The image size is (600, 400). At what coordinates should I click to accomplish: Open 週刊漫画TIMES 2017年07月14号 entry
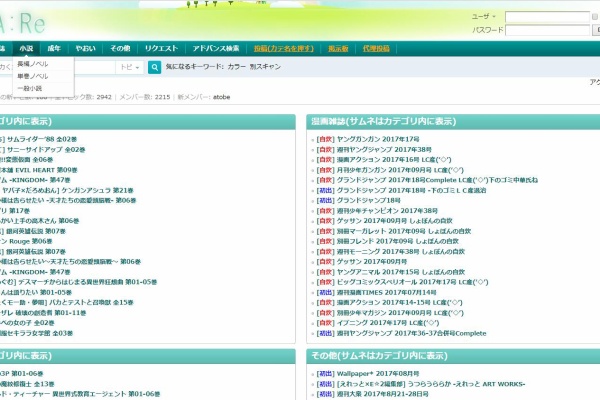coord(386,292)
